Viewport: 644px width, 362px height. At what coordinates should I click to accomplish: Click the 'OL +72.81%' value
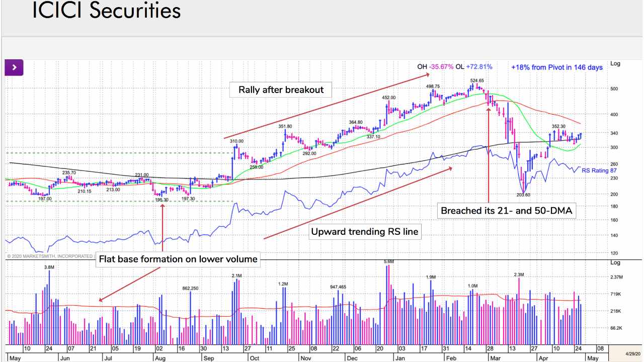coord(474,67)
